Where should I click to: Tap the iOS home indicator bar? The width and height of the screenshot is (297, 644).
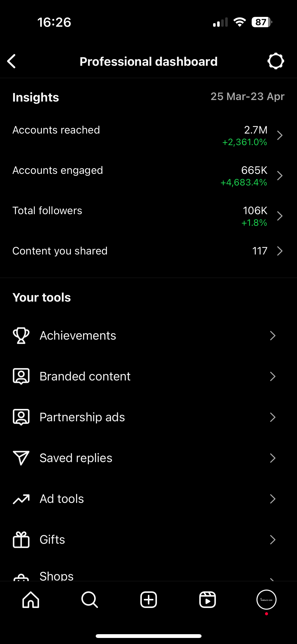[148, 636]
